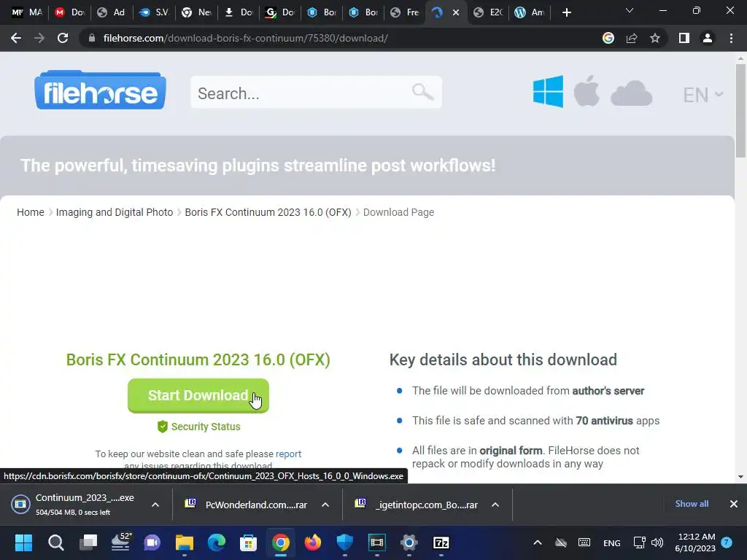Show hidden system tray icons
Viewport: 747px width, 560px height.
(538, 542)
